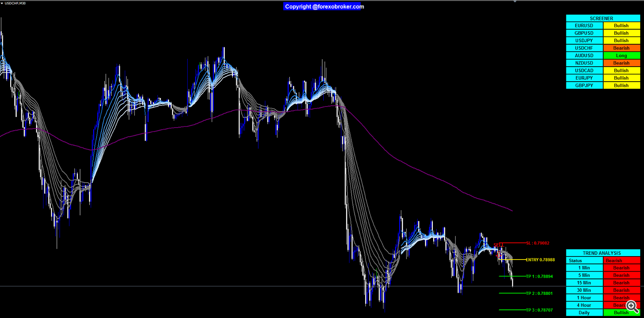Select USDJPY in the screener

pyautogui.click(x=584, y=41)
